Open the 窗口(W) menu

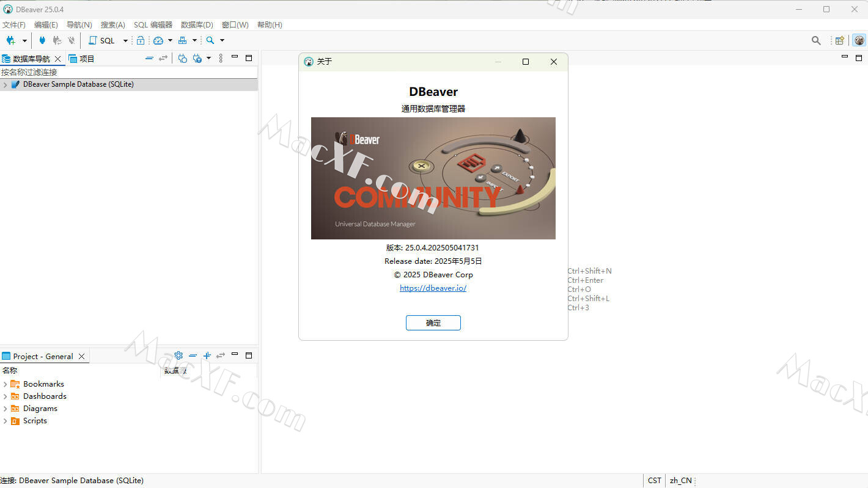[x=235, y=25]
